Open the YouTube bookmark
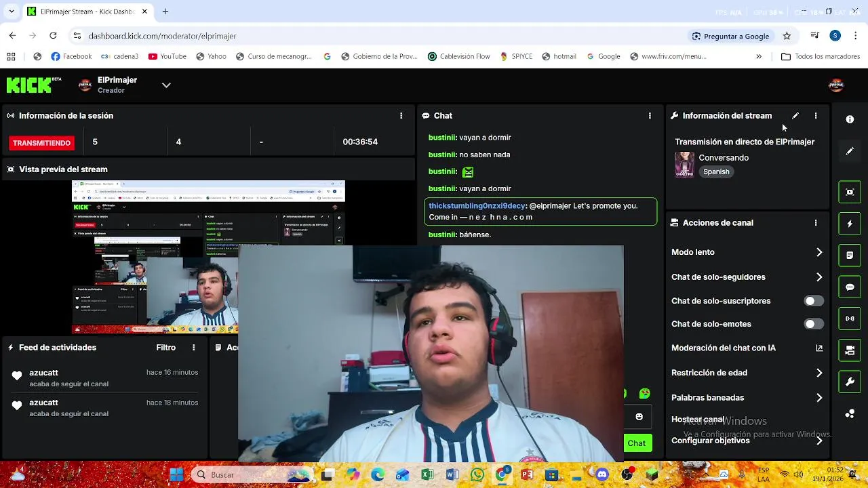 click(x=167, y=56)
